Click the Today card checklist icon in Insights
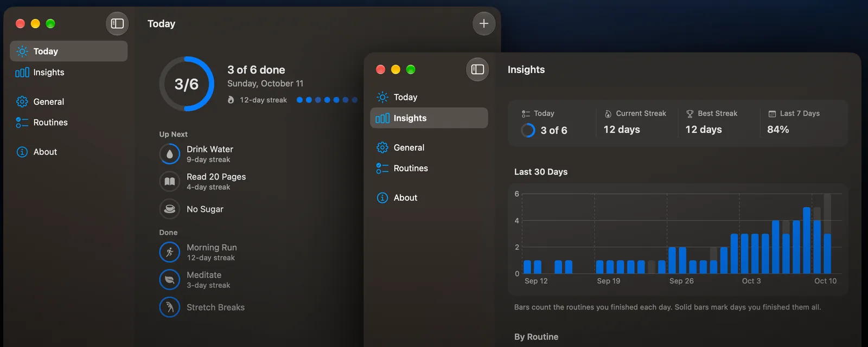Image resolution: width=868 pixels, height=347 pixels. [x=526, y=113]
